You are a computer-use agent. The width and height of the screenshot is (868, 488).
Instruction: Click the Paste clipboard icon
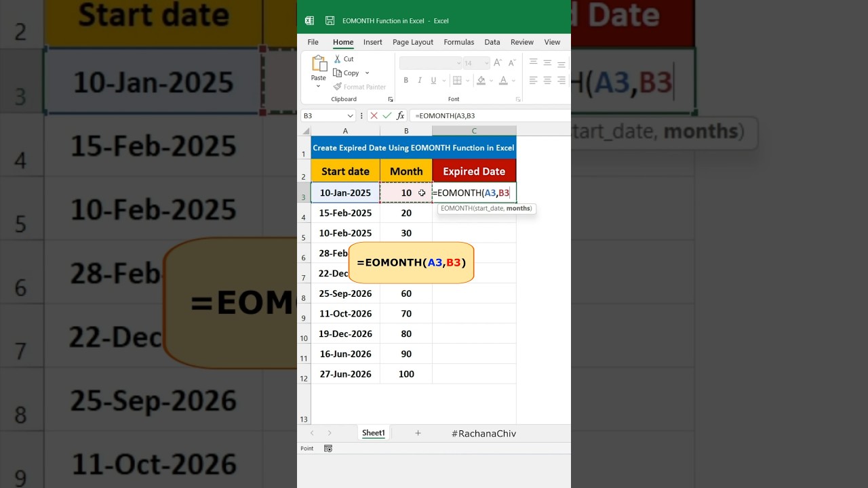pyautogui.click(x=319, y=64)
